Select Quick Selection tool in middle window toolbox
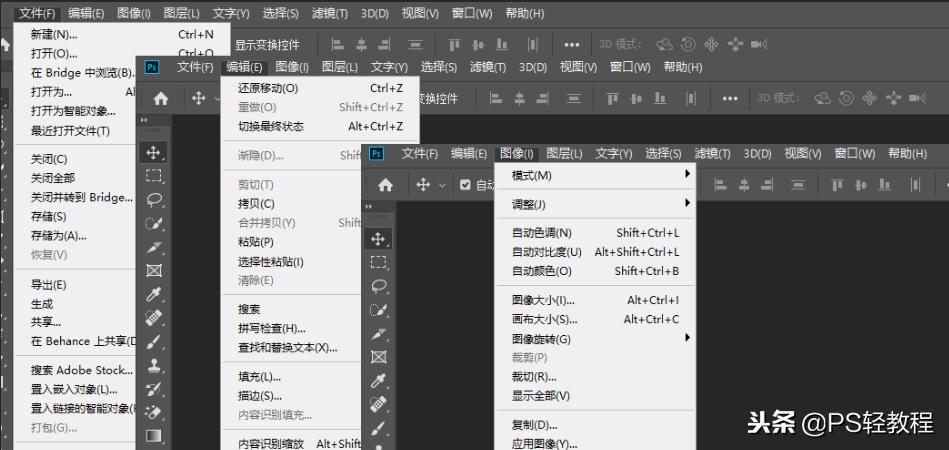Viewport: 949px width, 450px height. pos(154,223)
